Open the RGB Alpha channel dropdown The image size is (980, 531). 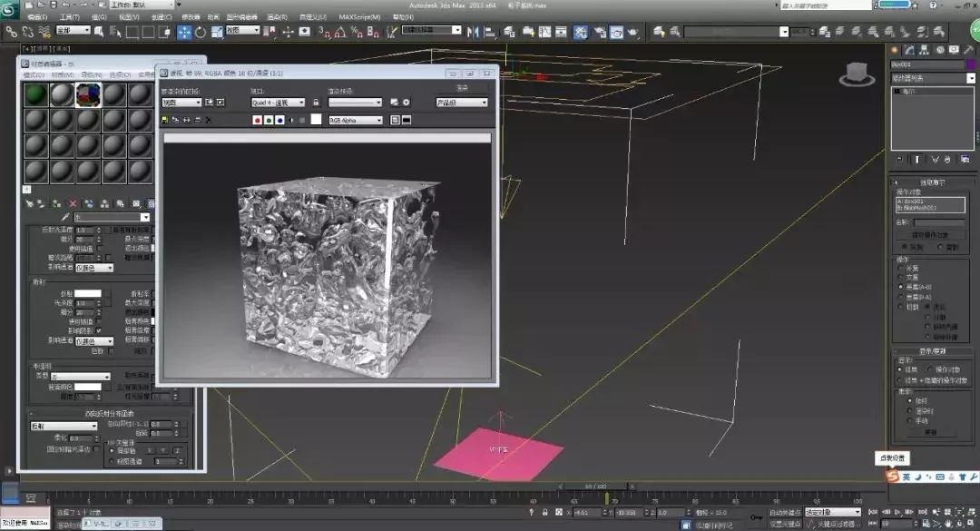tap(355, 120)
